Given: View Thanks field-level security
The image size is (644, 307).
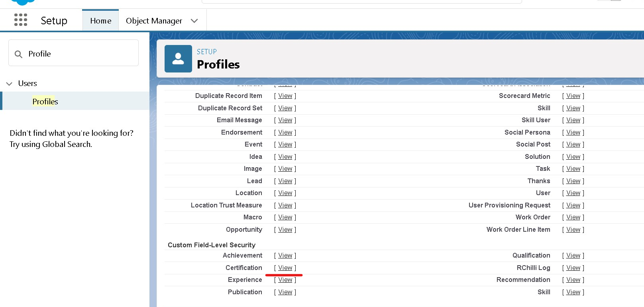Looking at the screenshot, I should 573,181.
